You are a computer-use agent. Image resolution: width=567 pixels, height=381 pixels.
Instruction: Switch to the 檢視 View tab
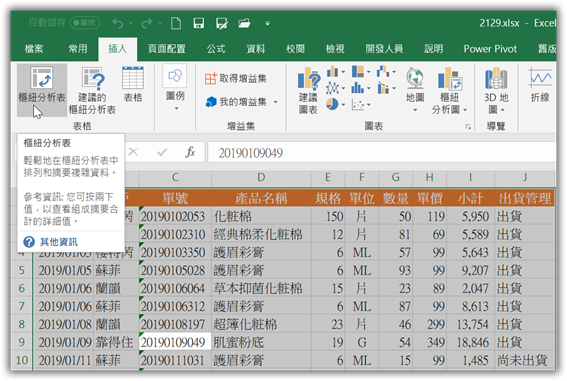(335, 49)
